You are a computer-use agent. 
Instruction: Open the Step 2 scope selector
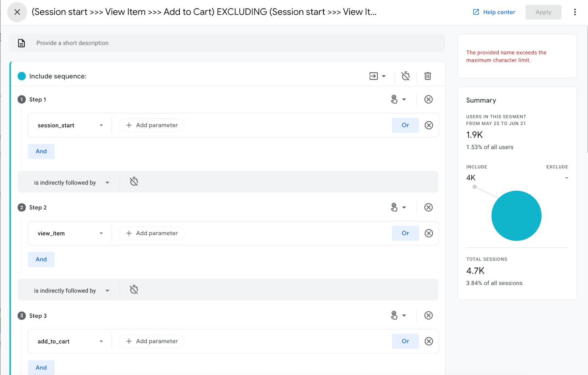click(398, 207)
